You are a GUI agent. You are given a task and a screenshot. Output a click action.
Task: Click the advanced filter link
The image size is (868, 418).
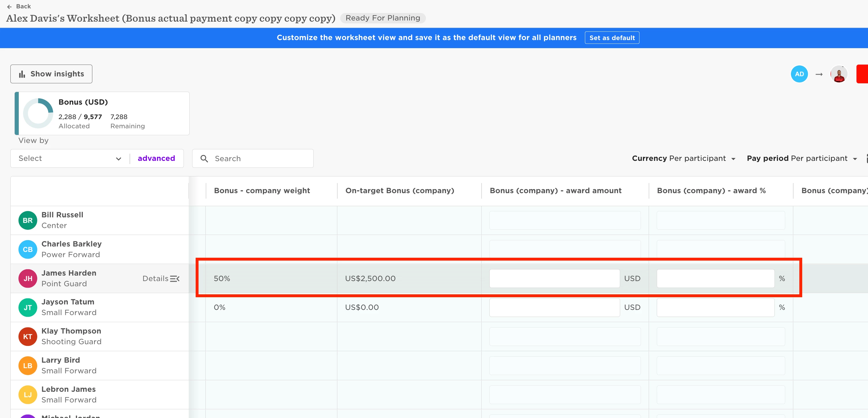156,159
